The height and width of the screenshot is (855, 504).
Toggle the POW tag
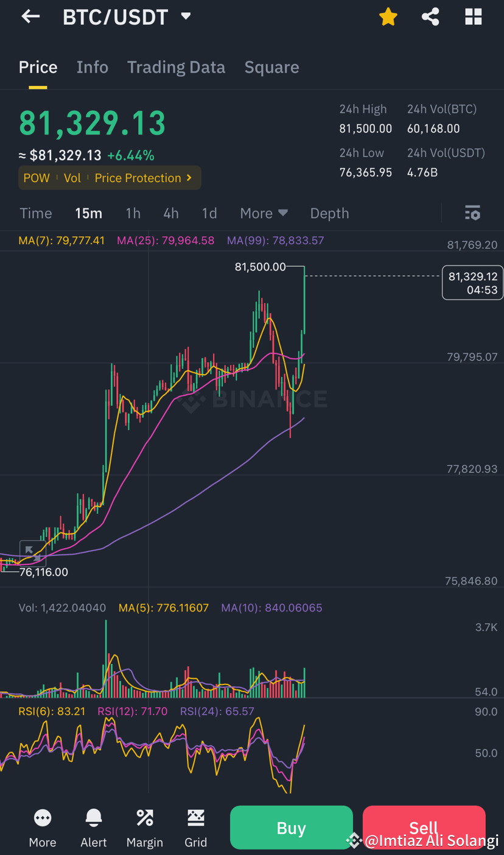click(x=37, y=178)
